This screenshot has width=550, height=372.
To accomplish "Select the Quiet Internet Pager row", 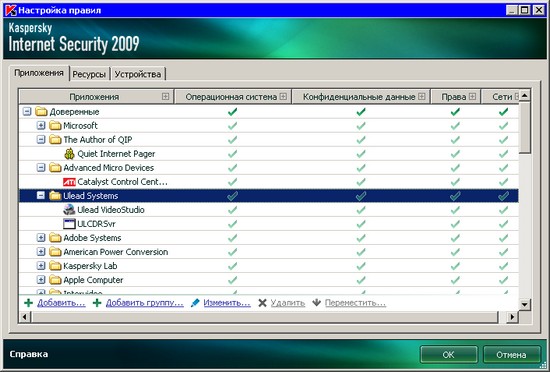I will click(x=269, y=154).
